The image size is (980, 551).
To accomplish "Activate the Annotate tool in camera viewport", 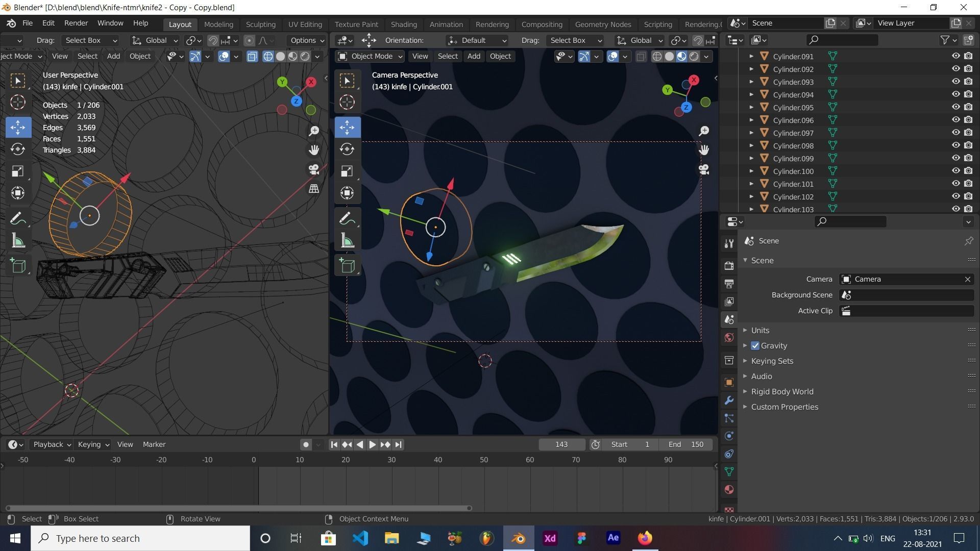I will tap(347, 218).
